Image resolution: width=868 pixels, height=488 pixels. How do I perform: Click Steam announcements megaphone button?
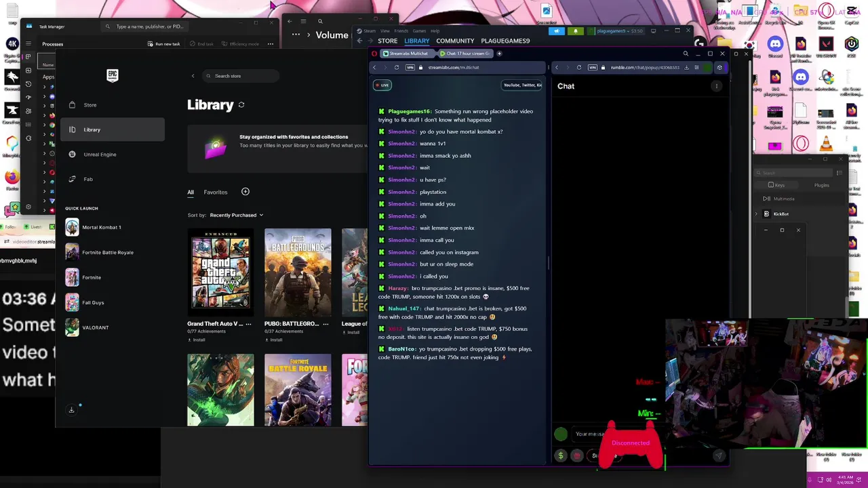click(x=557, y=30)
